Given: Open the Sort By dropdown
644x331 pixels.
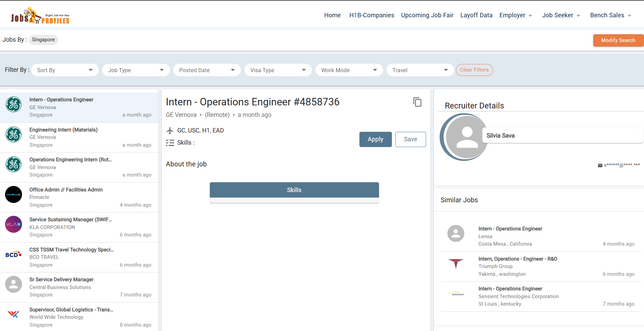Looking at the screenshot, I should (65, 70).
